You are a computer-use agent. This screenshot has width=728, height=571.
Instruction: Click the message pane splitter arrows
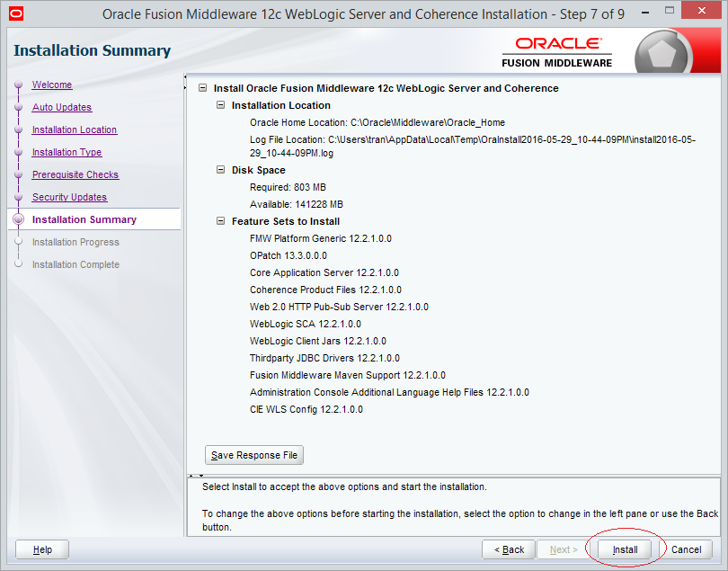(x=197, y=476)
